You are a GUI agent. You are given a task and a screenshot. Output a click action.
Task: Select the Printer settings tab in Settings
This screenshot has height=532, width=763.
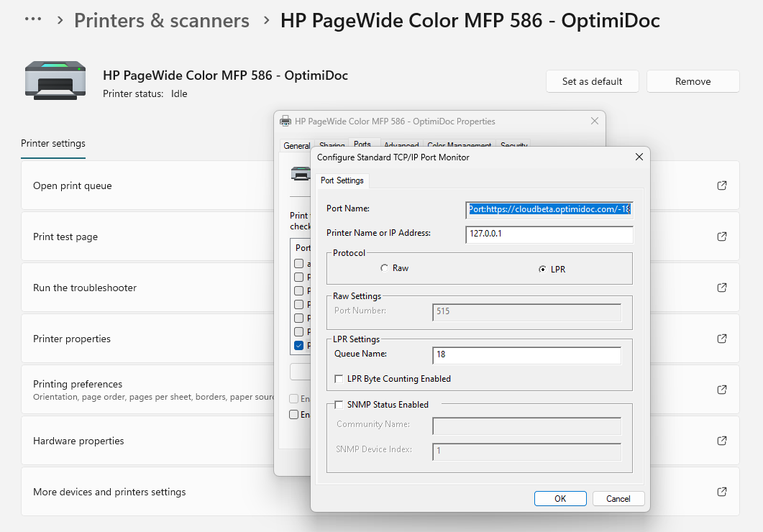(x=53, y=144)
